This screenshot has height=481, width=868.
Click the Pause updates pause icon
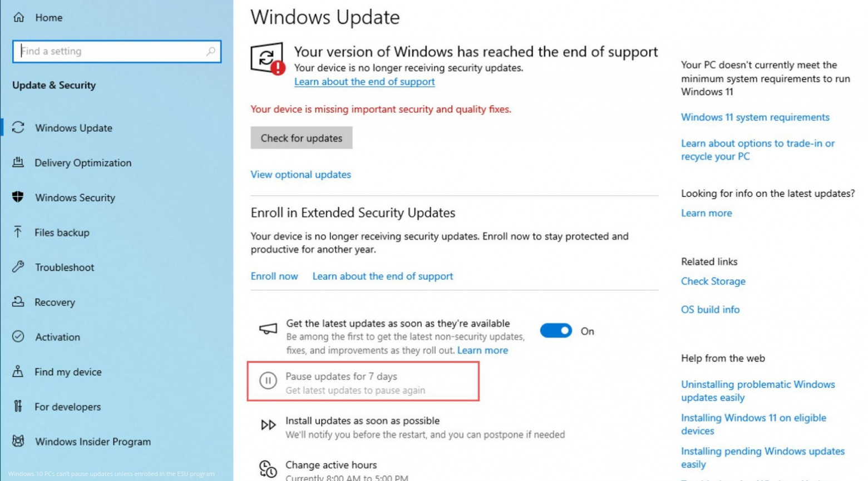click(268, 381)
